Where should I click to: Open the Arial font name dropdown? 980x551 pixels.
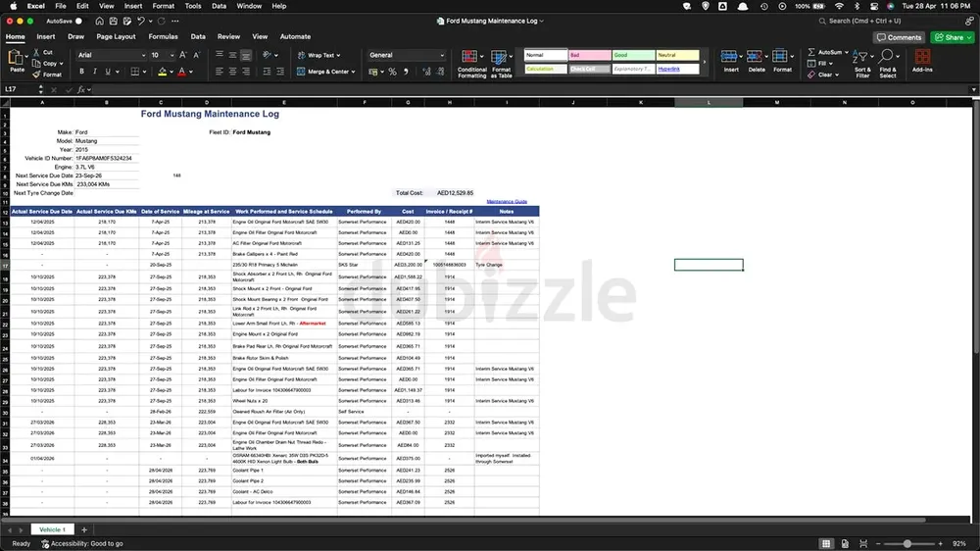143,55
